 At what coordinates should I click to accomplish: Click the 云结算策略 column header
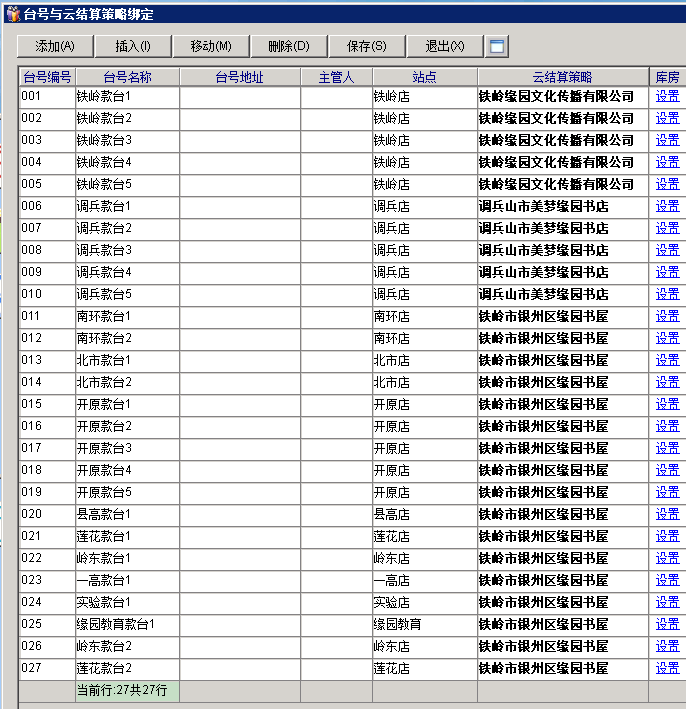[562, 77]
